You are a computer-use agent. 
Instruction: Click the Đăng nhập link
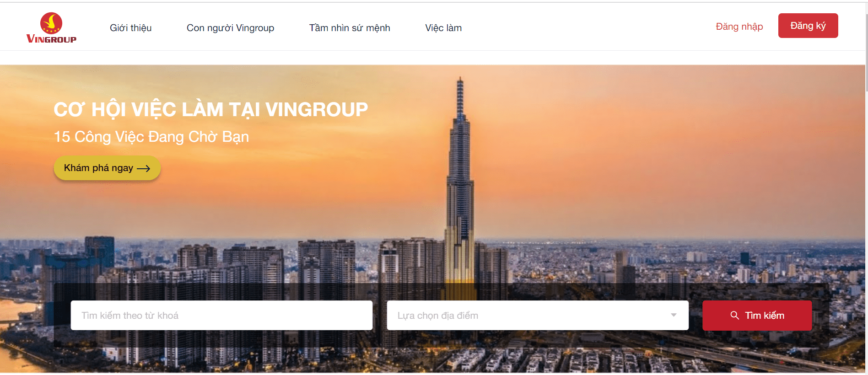pos(739,27)
